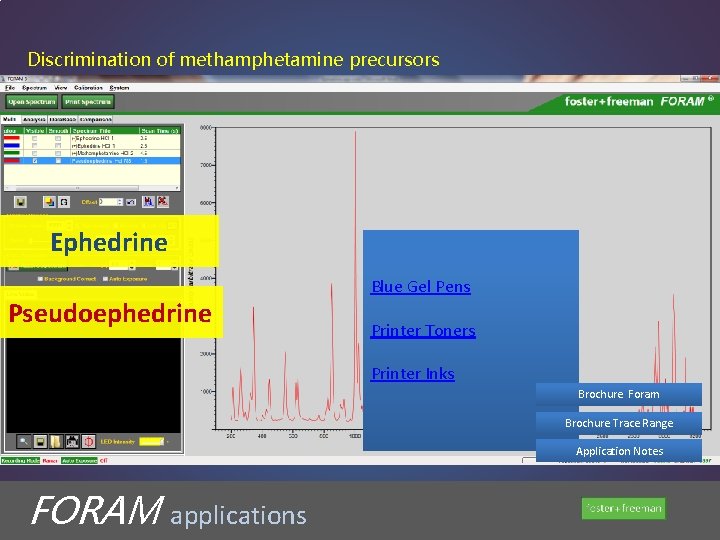Image resolution: width=720 pixels, height=540 pixels.
Task: Select the Methamphetamine HCl spectrum row title
Action: (102, 153)
